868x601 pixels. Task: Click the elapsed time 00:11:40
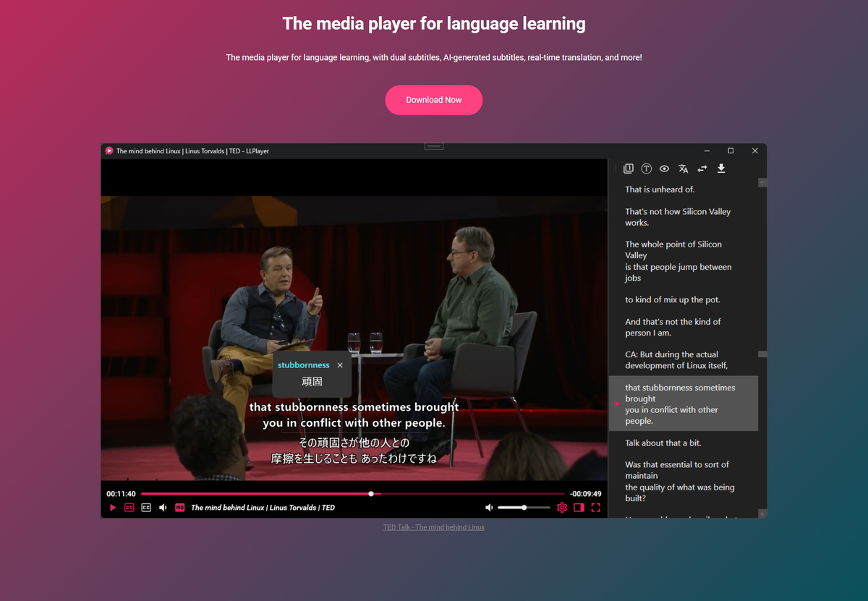121,494
